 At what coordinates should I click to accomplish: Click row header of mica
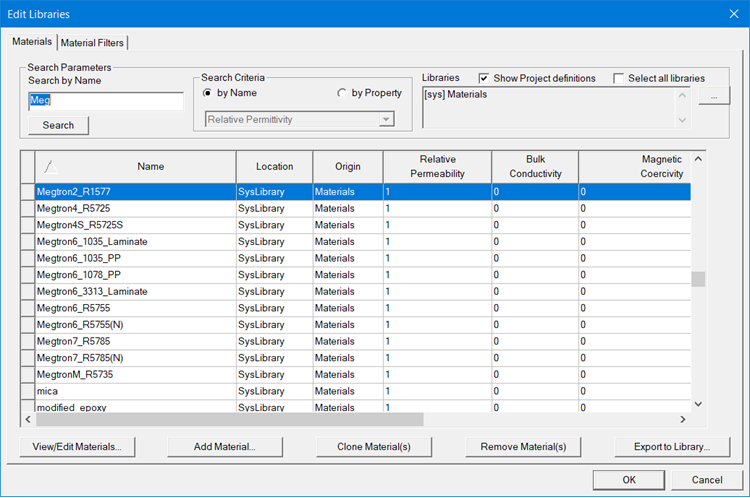tap(28, 391)
